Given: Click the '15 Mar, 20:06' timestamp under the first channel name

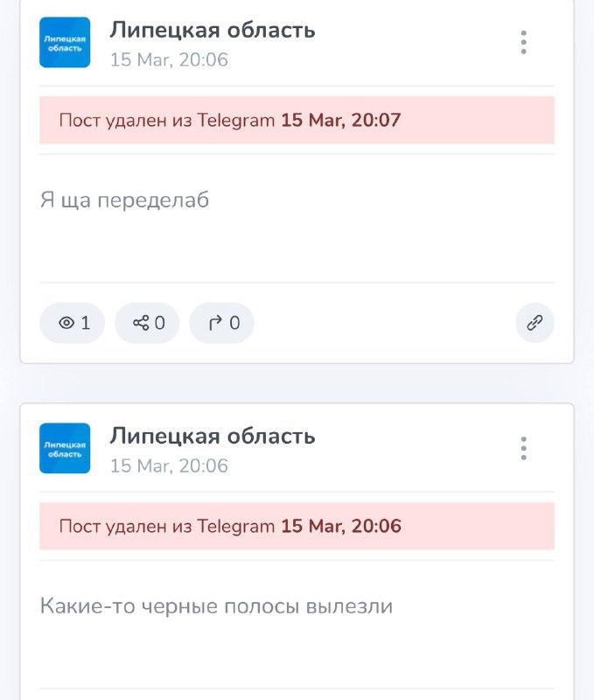Looking at the screenshot, I should (169, 59).
